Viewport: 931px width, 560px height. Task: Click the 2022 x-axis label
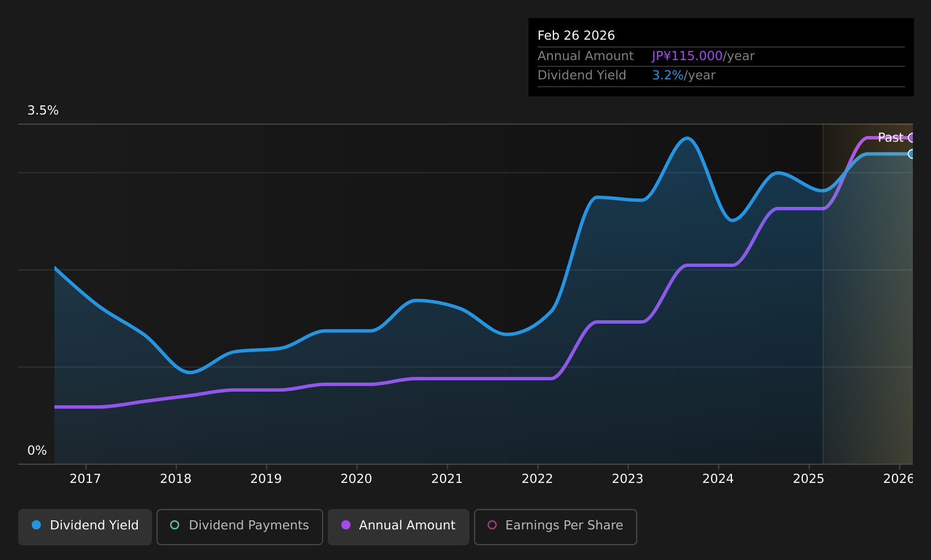click(x=537, y=479)
